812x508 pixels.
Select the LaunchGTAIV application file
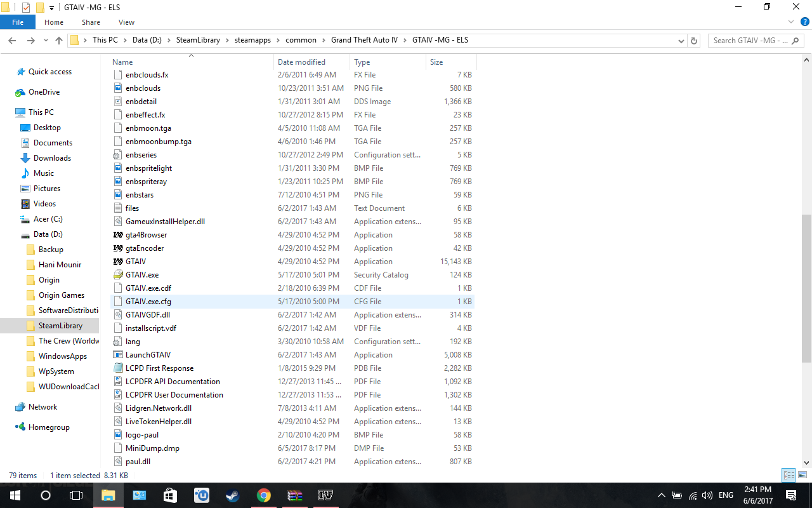tap(148, 355)
